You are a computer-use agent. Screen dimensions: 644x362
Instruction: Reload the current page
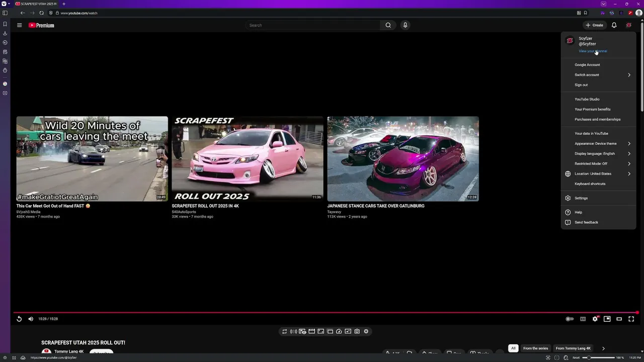(41, 13)
